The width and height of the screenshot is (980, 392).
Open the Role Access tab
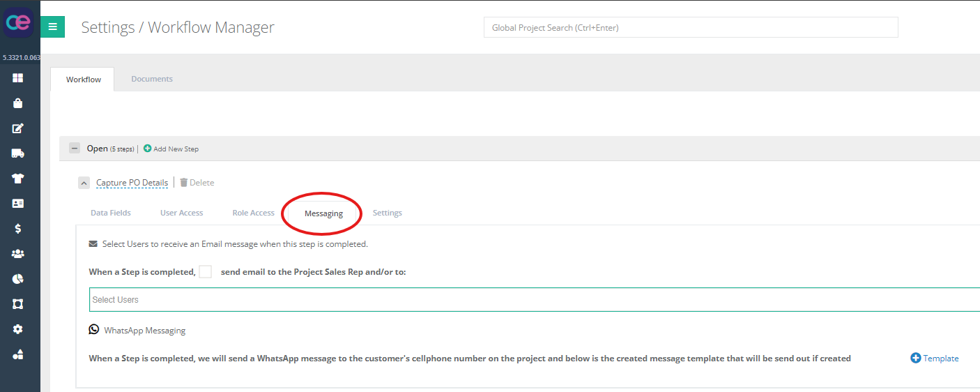[253, 213]
